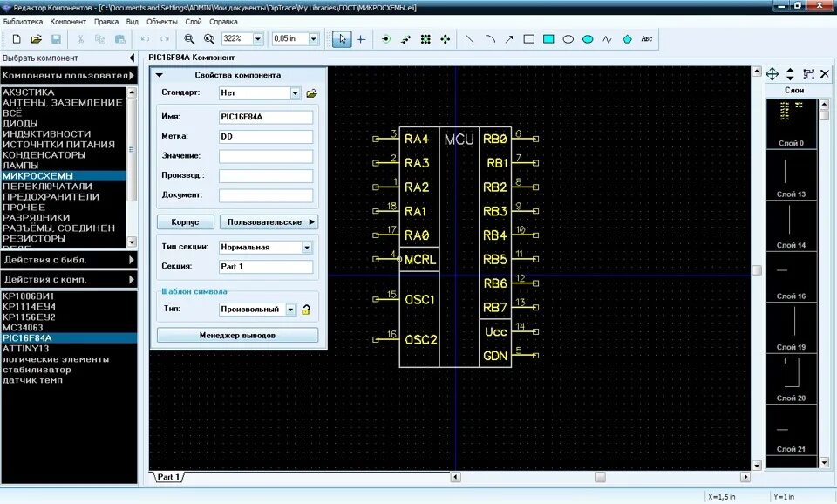Save the library with the floppy icon
The height and width of the screenshot is (504, 837).
(x=56, y=39)
